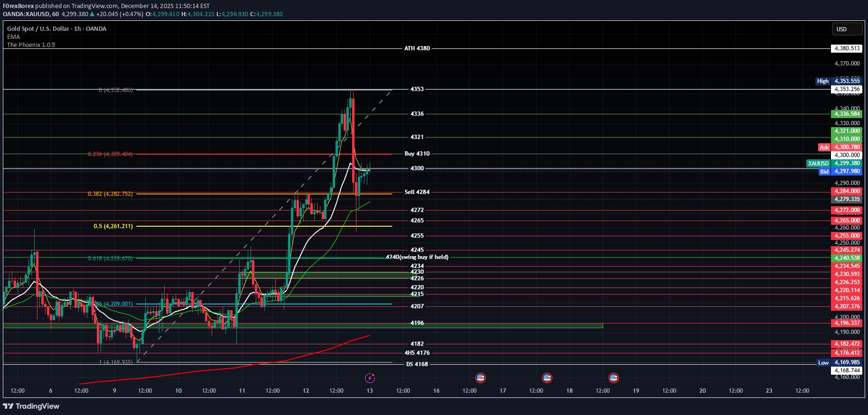Click the TradingView logo at bottom left
Viewport: 868px width, 415px height.
pyautogui.click(x=31, y=406)
